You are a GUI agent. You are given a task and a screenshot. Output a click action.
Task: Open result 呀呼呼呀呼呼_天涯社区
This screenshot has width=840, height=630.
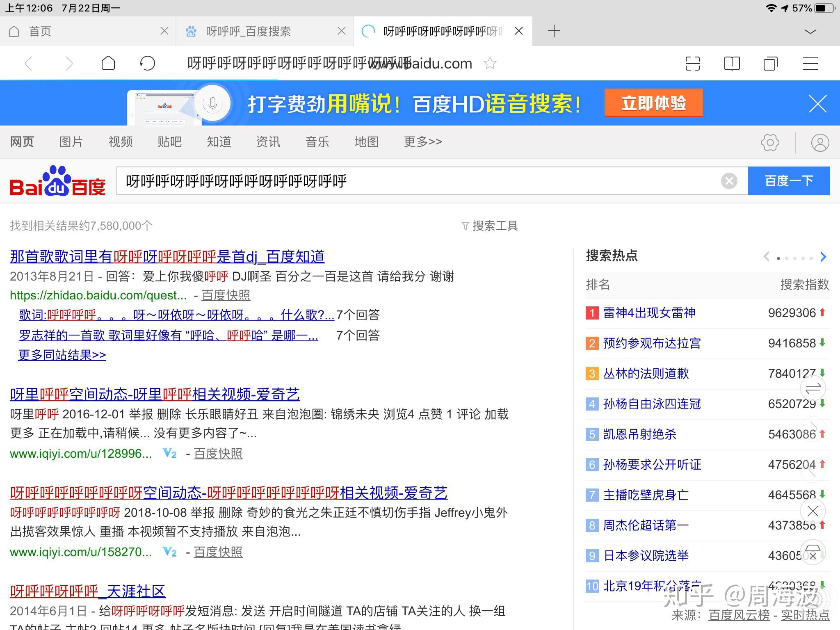click(x=87, y=591)
